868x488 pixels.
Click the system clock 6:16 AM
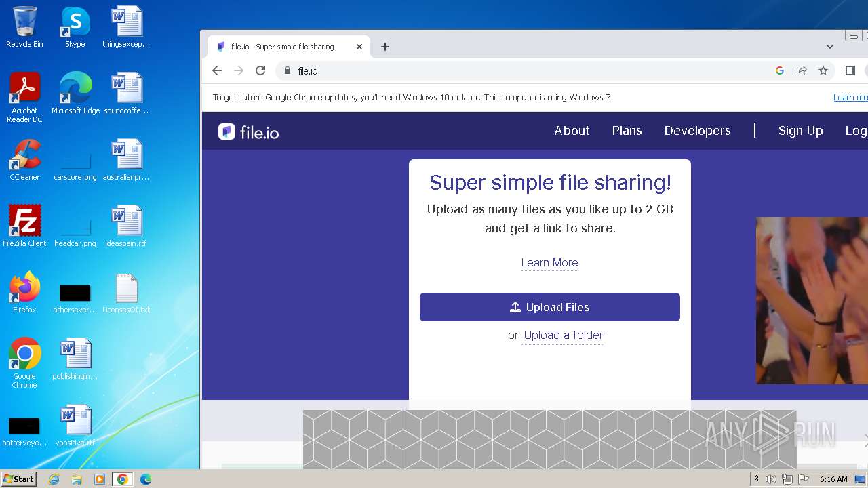[x=833, y=479]
